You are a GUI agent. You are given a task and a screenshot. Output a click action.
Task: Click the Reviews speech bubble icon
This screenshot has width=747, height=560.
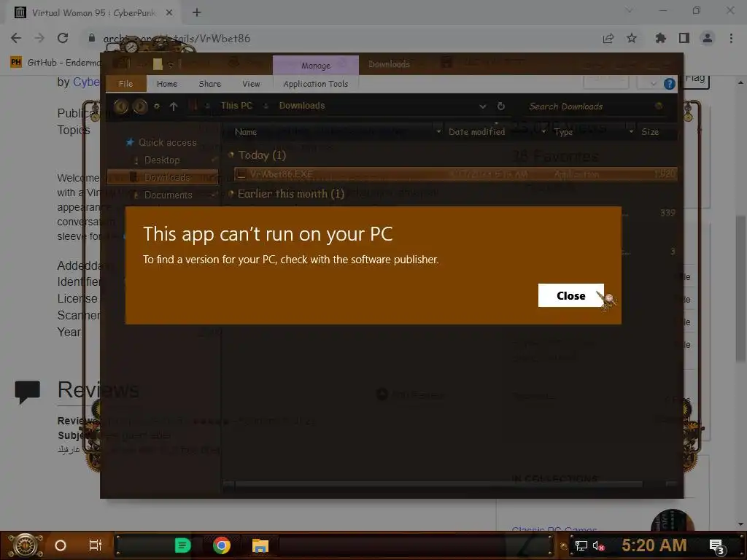tap(28, 392)
